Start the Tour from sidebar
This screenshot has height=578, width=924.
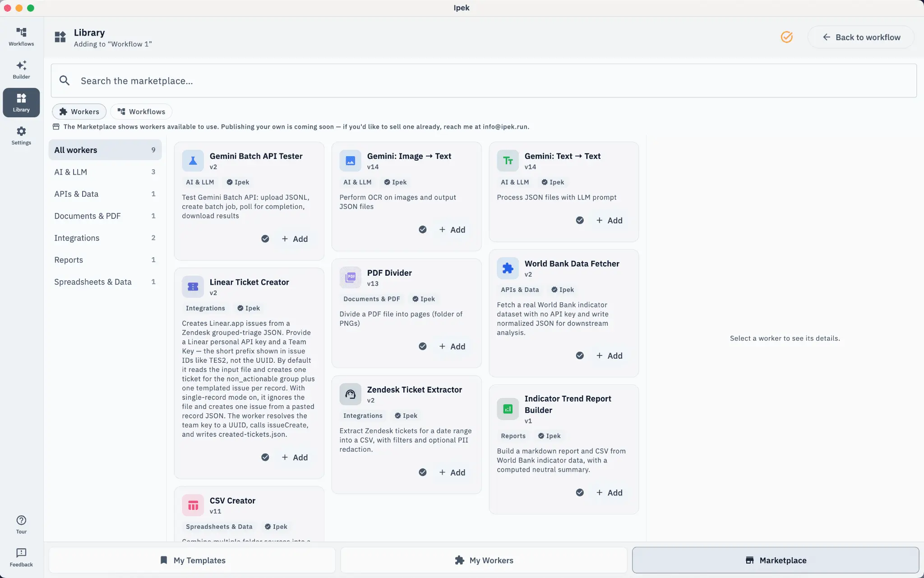pyautogui.click(x=21, y=524)
